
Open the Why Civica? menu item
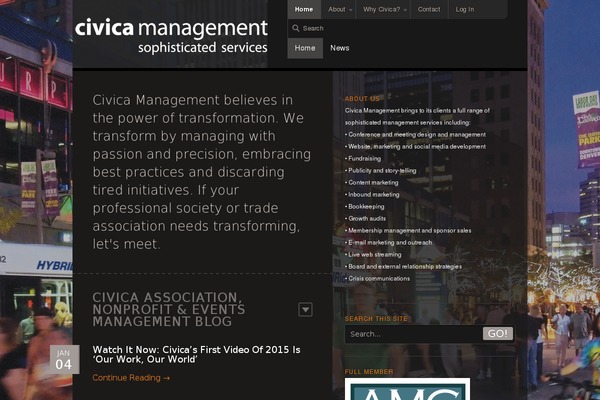382,9
